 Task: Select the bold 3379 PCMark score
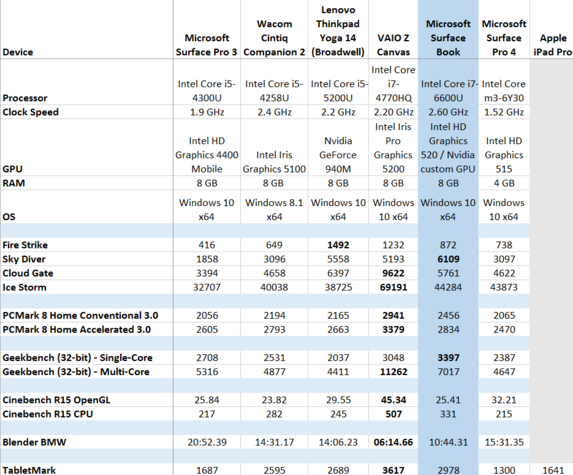[x=393, y=330]
